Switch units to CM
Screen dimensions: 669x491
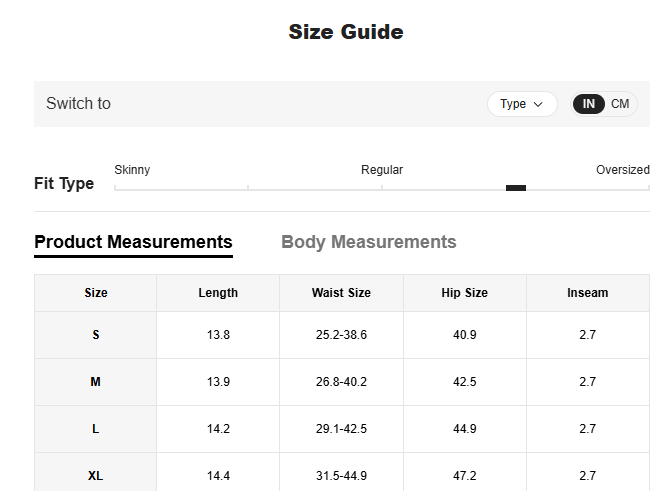[x=620, y=104]
